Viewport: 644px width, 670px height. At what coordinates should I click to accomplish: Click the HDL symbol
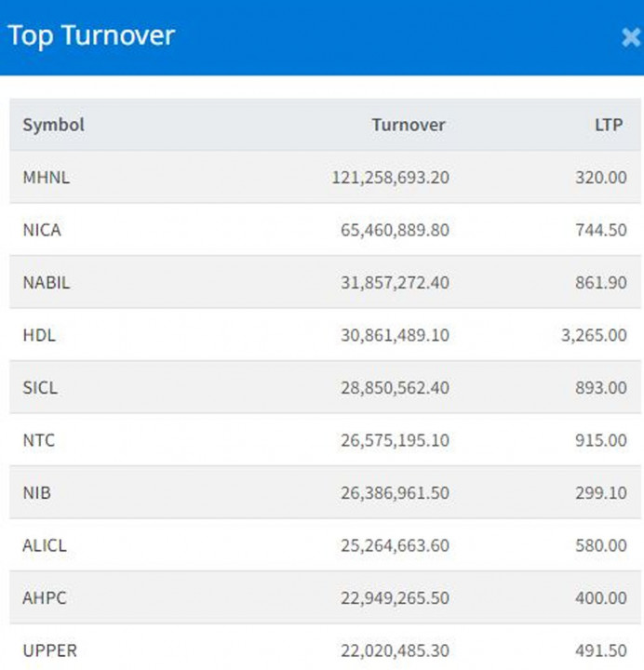click(39, 335)
